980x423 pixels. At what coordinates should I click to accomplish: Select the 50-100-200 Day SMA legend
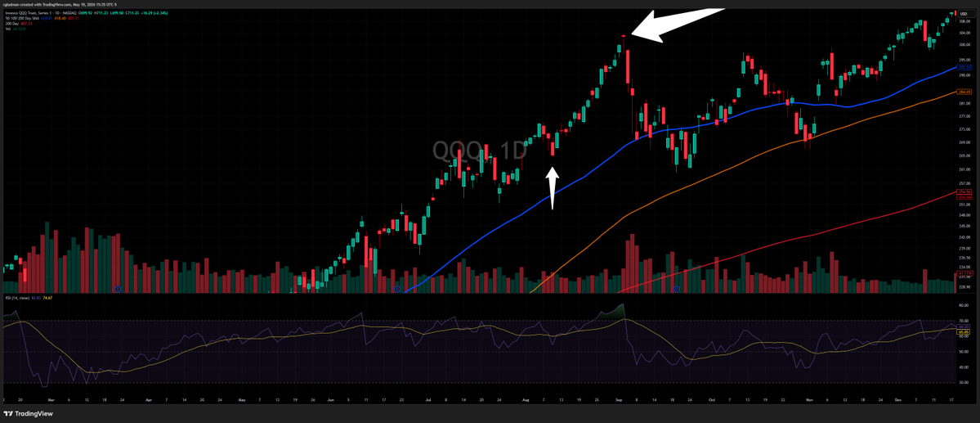coord(23,18)
